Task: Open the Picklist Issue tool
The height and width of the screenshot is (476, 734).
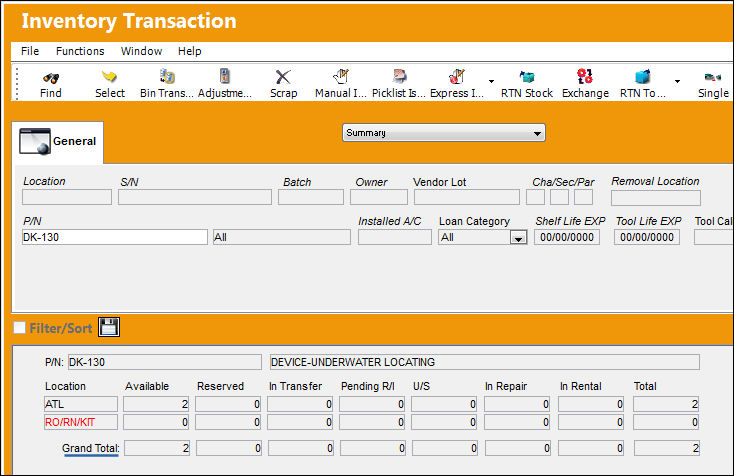Action: pyautogui.click(x=399, y=76)
